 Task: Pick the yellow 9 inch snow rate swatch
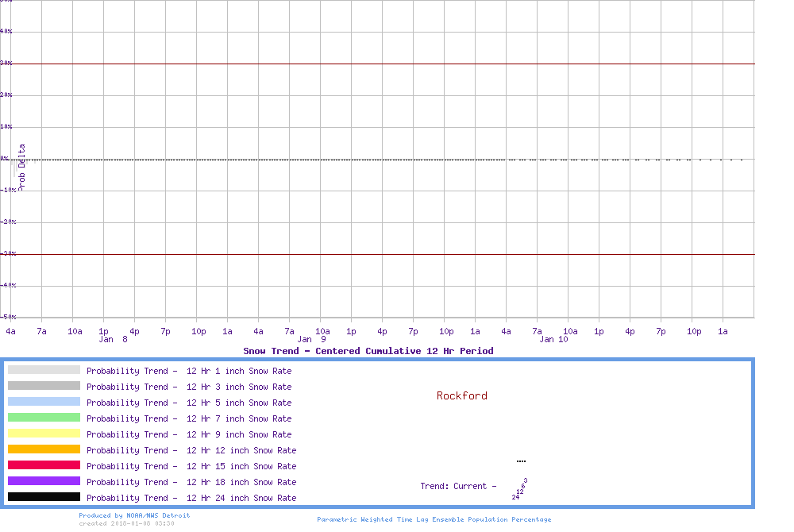(44, 434)
